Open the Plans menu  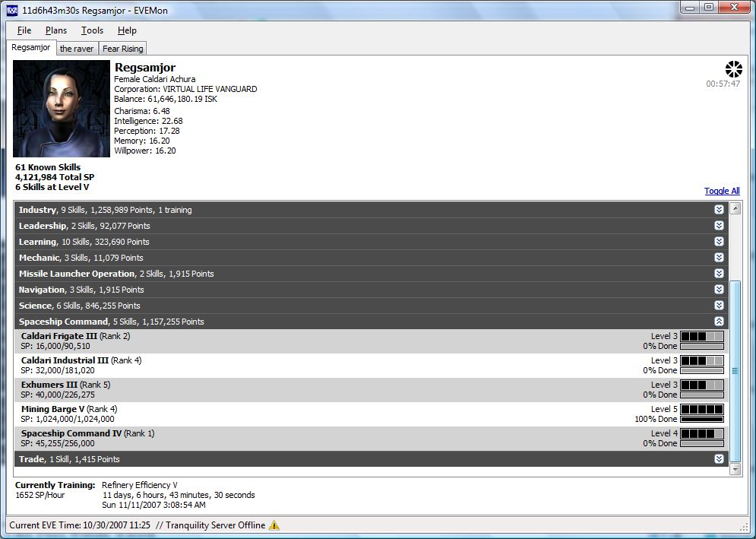click(56, 30)
